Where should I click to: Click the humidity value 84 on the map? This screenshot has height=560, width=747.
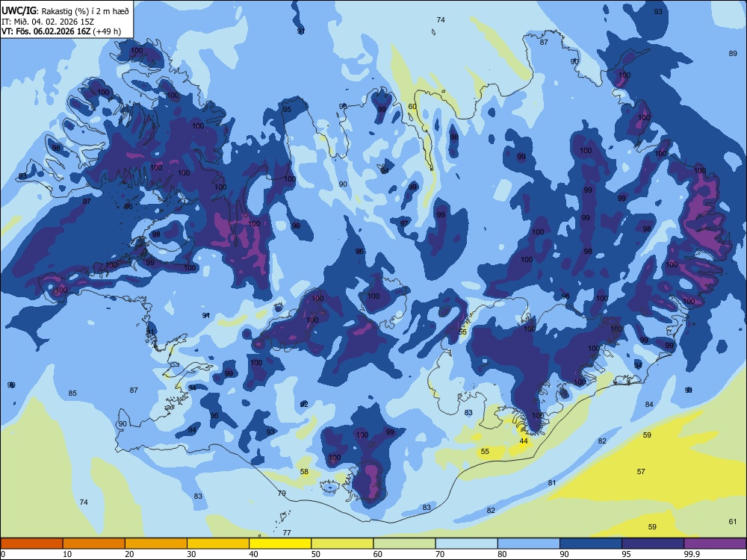tap(649, 404)
